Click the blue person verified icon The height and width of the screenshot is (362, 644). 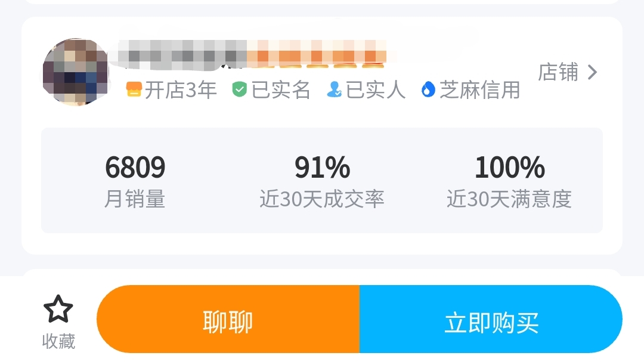pos(334,89)
